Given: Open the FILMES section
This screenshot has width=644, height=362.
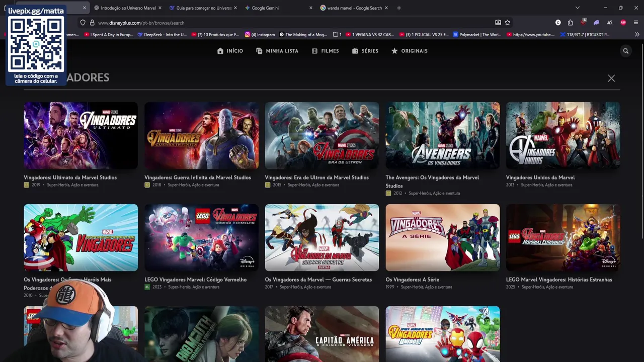Looking at the screenshot, I should point(326,51).
